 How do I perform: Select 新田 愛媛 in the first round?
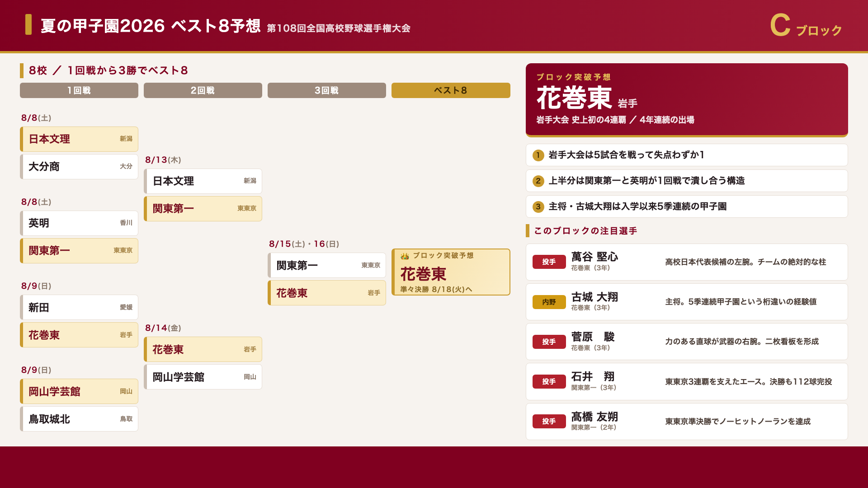tap(79, 307)
